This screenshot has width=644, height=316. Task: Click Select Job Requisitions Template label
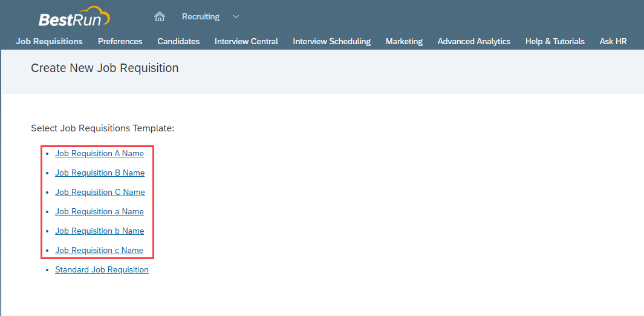tap(103, 128)
